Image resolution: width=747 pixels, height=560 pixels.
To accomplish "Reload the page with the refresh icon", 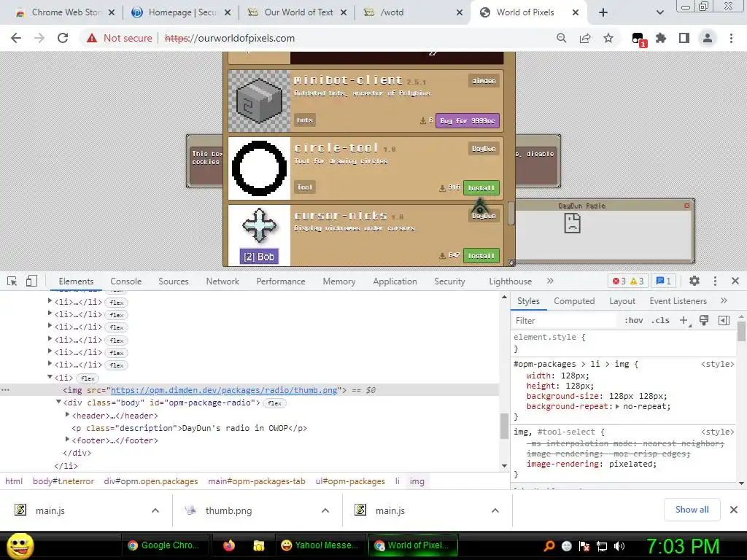I will 63,38.
